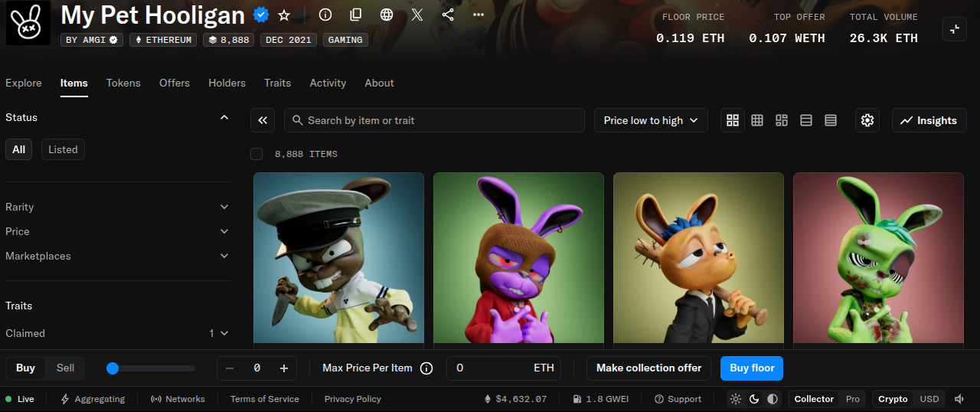980x412 pixels.
Task: Open the grid settings gear icon
Action: click(867, 120)
